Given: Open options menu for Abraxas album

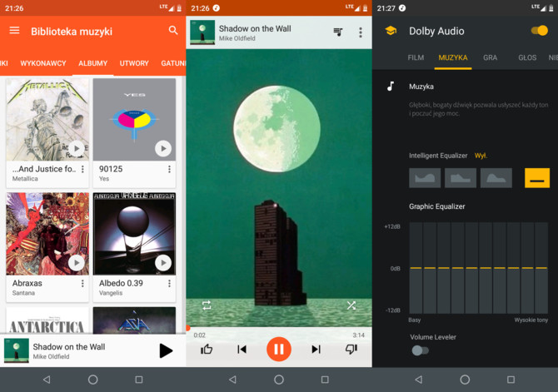Looking at the screenshot, I should pyautogui.click(x=82, y=283).
